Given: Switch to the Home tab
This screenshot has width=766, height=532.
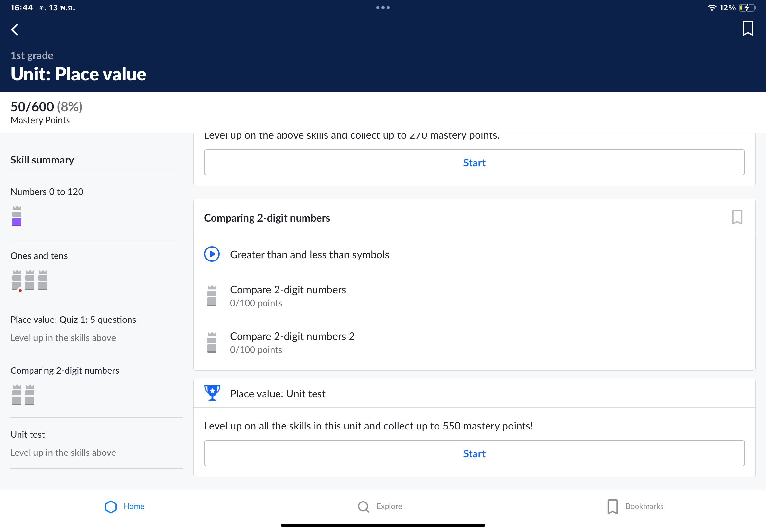Looking at the screenshot, I should [124, 506].
